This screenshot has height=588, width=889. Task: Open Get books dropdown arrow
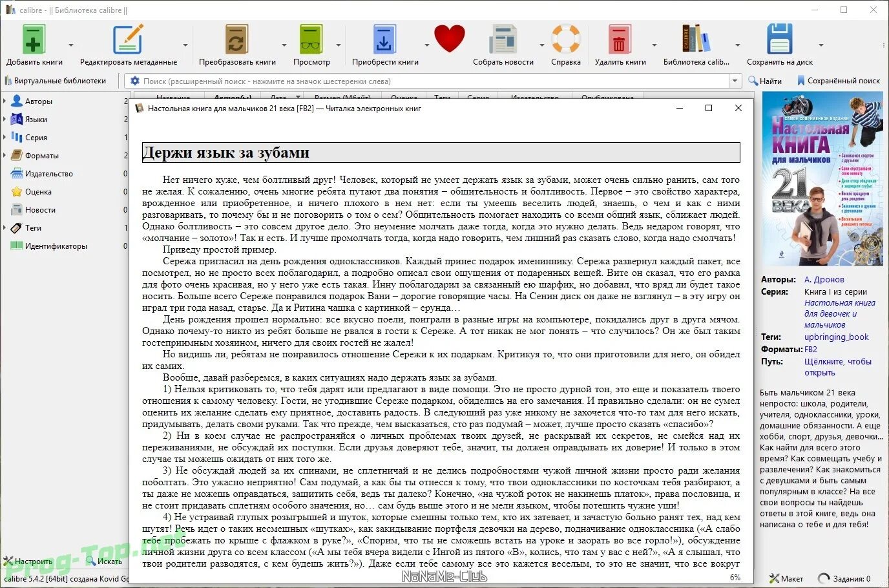point(426,45)
